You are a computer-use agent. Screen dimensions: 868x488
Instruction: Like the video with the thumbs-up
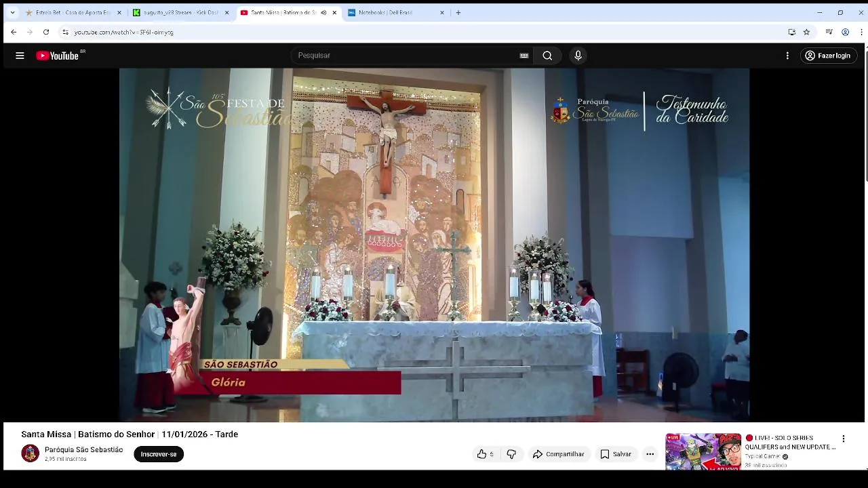[x=485, y=454]
